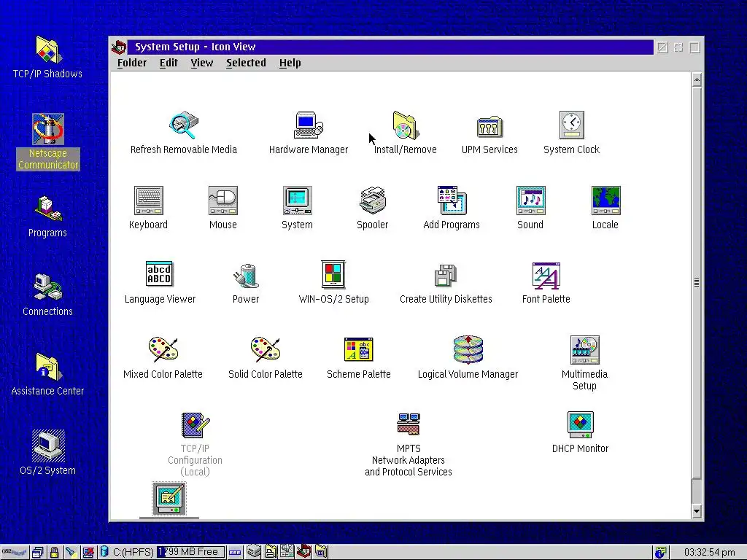Select the Multimedia Setup icon
The image size is (747, 560).
tap(584, 349)
